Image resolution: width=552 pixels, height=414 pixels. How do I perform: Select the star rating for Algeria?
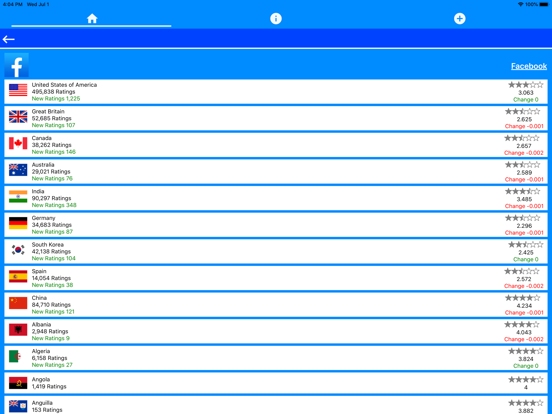point(526,351)
